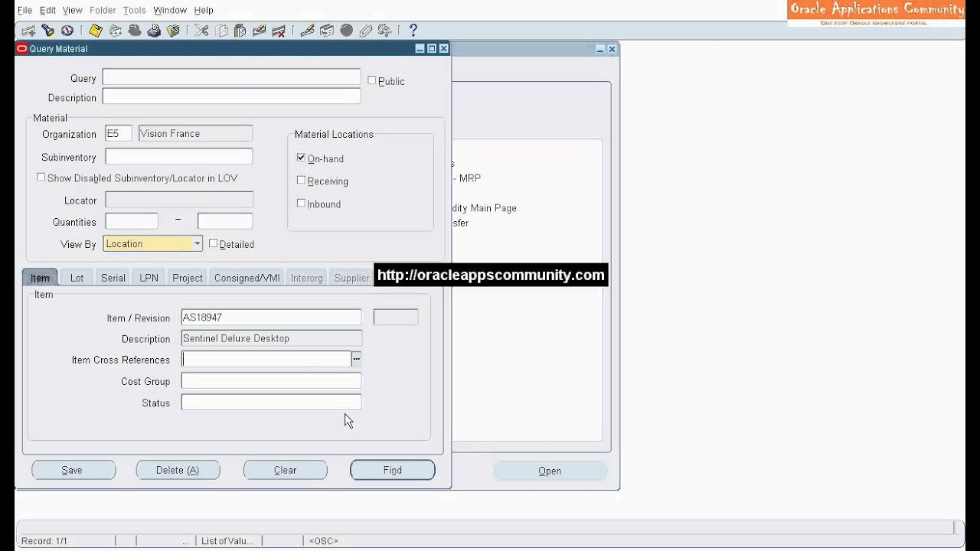980x551 pixels.
Task: Enable the Receiving material location
Action: pos(301,180)
